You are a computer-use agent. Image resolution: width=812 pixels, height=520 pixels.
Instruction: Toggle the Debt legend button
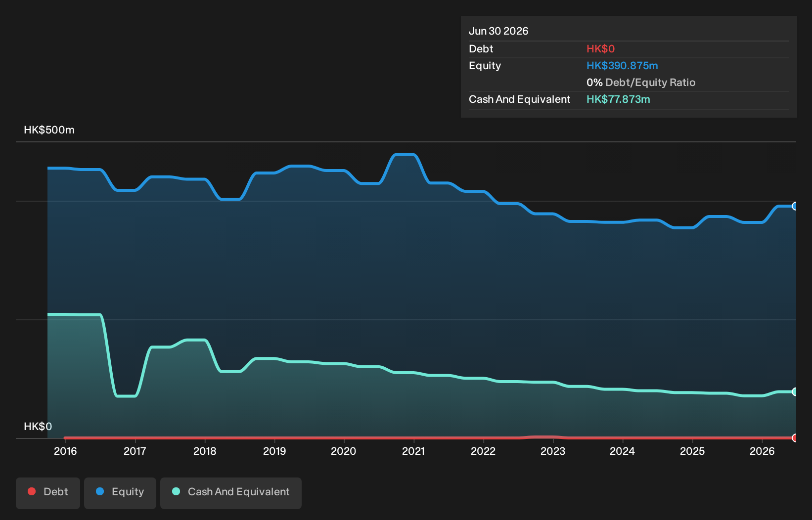click(48, 493)
